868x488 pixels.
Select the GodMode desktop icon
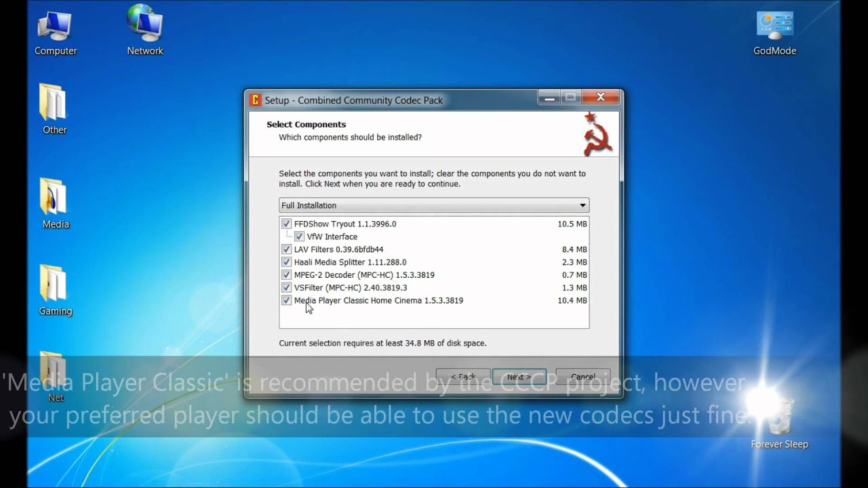[774, 34]
